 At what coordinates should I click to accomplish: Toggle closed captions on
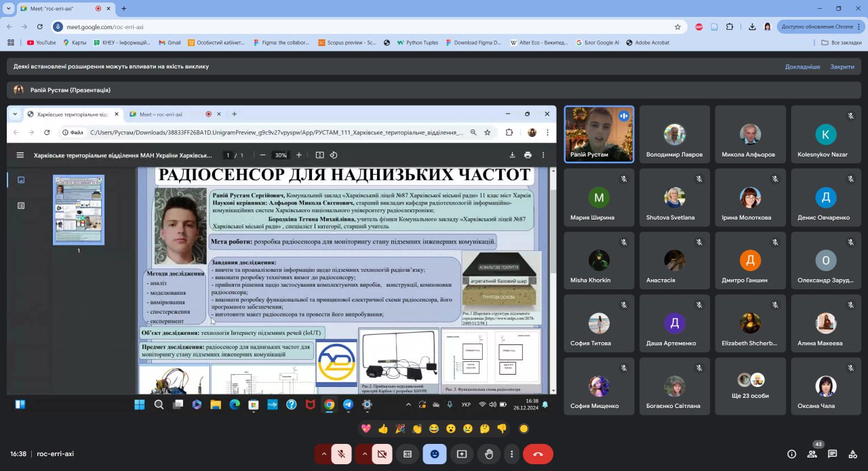[408, 454]
